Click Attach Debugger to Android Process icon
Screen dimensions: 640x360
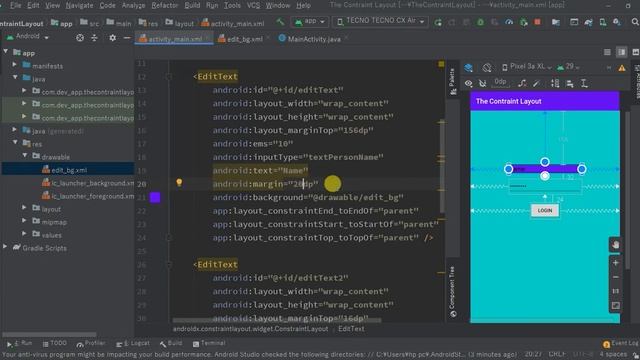523,22
